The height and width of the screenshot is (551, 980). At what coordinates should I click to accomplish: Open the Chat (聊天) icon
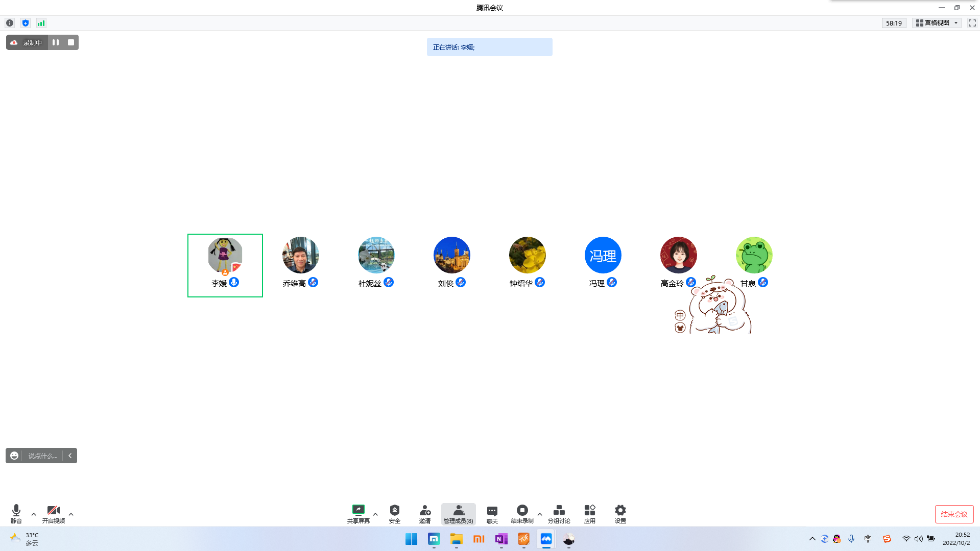pos(492,512)
